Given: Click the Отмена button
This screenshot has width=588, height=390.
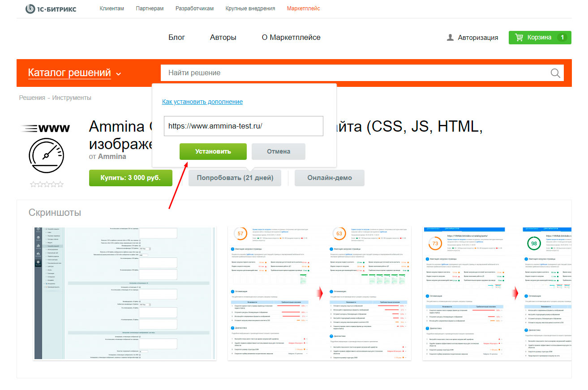Looking at the screenshot, I should (279, 151).
